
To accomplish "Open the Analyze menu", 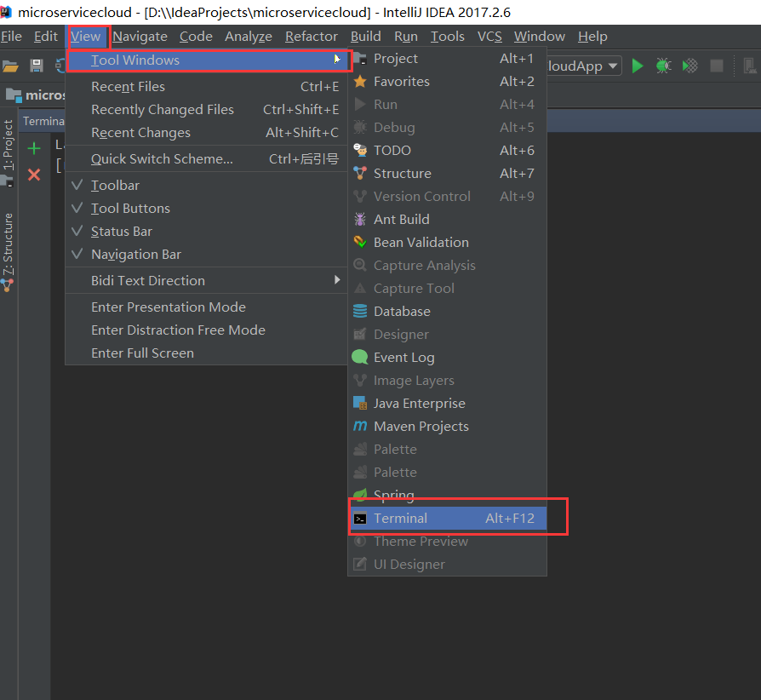I will [249, 37].
